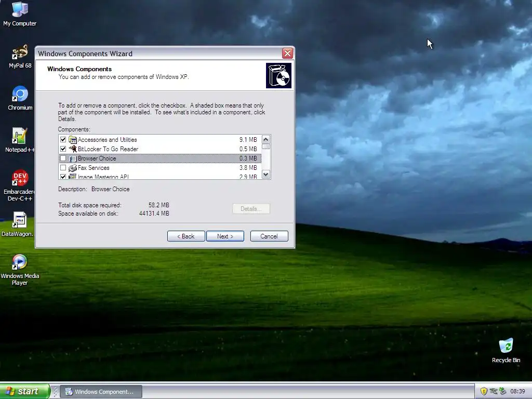The width and height of the screenshot is (532, 399).
Task: Click the security shield tray icon
Action: point(484,391)
